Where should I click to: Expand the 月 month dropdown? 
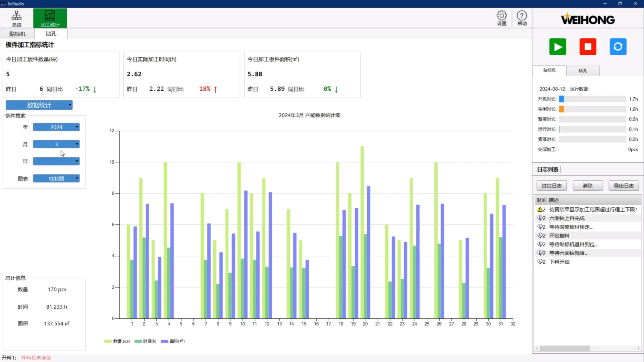pos(56,144)
